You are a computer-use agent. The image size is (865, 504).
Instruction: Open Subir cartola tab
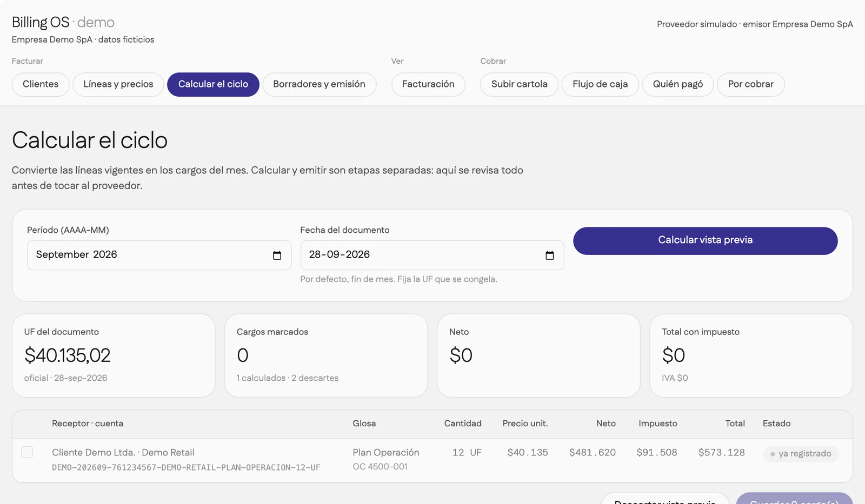(x=519, y=84)
